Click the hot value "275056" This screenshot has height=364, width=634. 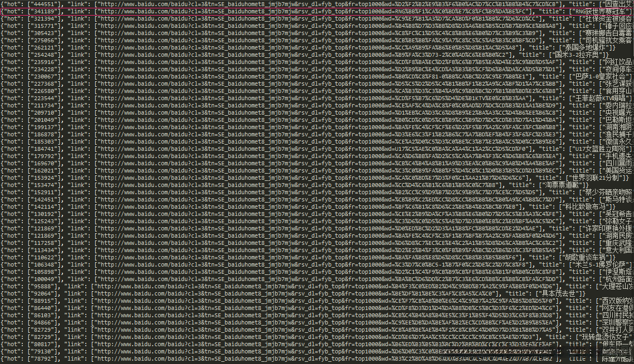45,41
